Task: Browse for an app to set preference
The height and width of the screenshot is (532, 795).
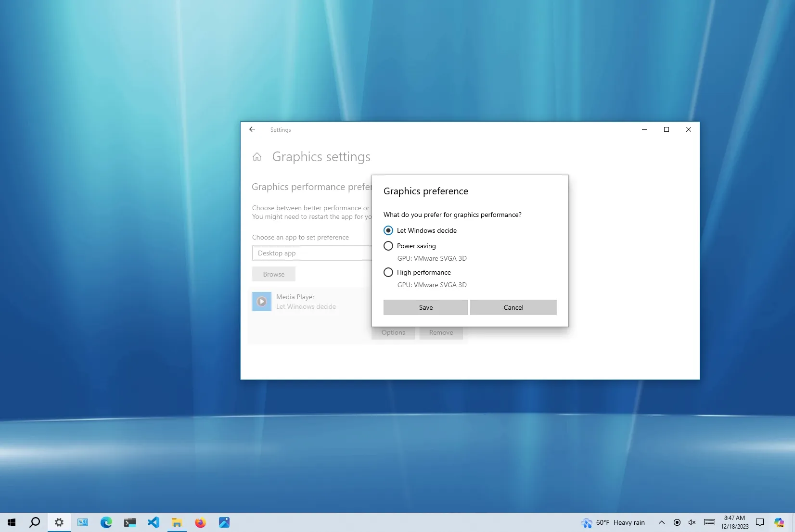Action: coord(273,274)
